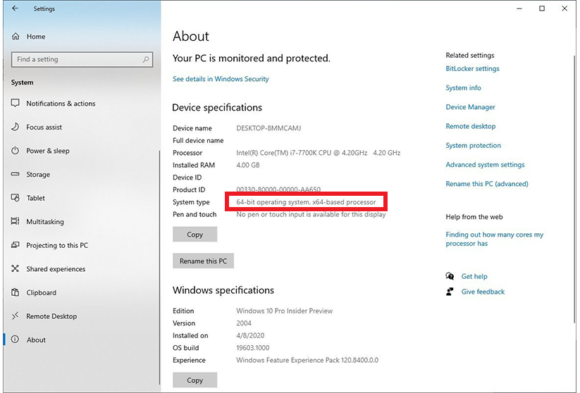Select the Focus assist moon icon
Image resolution: width=580 pixels, height=393 pixels.
[15, 127]
